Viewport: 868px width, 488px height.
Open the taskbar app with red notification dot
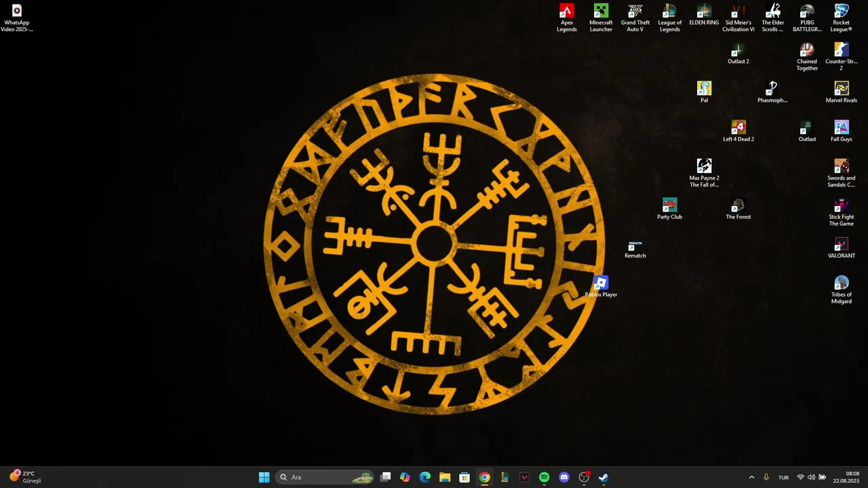pos(584,477)
